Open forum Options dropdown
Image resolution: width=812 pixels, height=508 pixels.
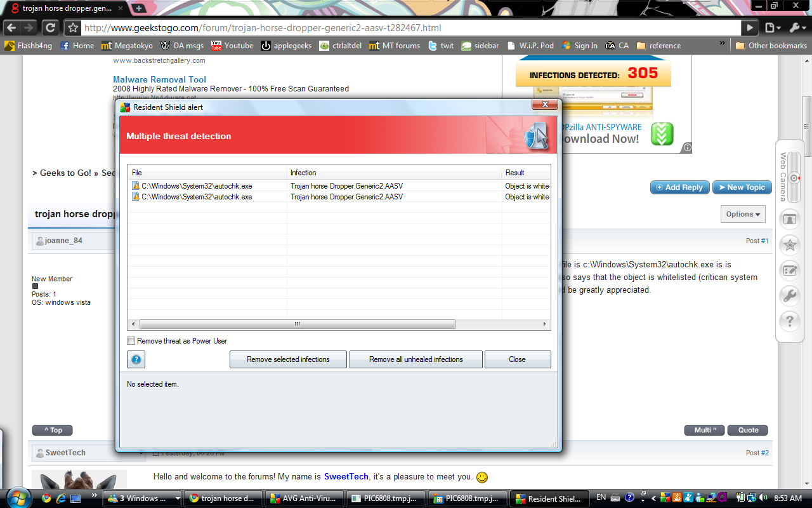click(743, 214)
